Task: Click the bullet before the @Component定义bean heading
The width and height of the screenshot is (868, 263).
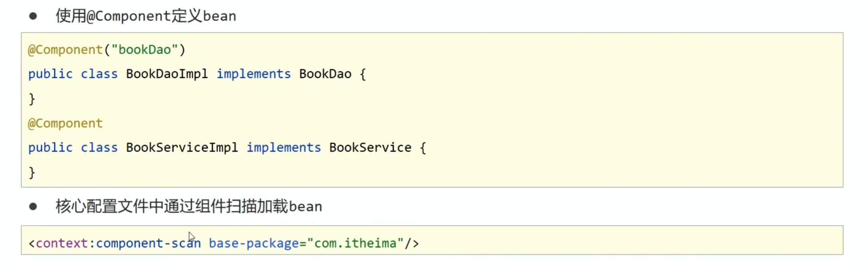Action: (33, 16)
